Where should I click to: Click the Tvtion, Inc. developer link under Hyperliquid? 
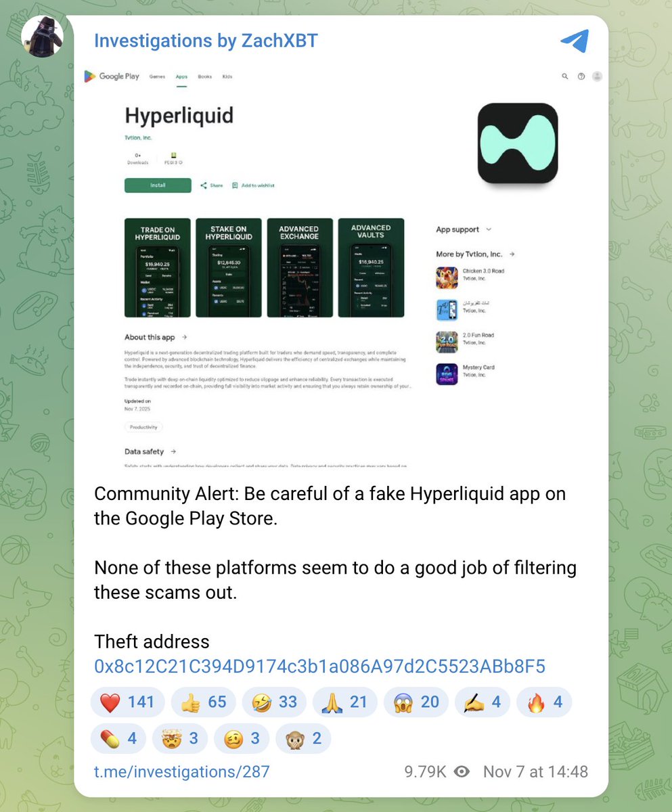138,137
